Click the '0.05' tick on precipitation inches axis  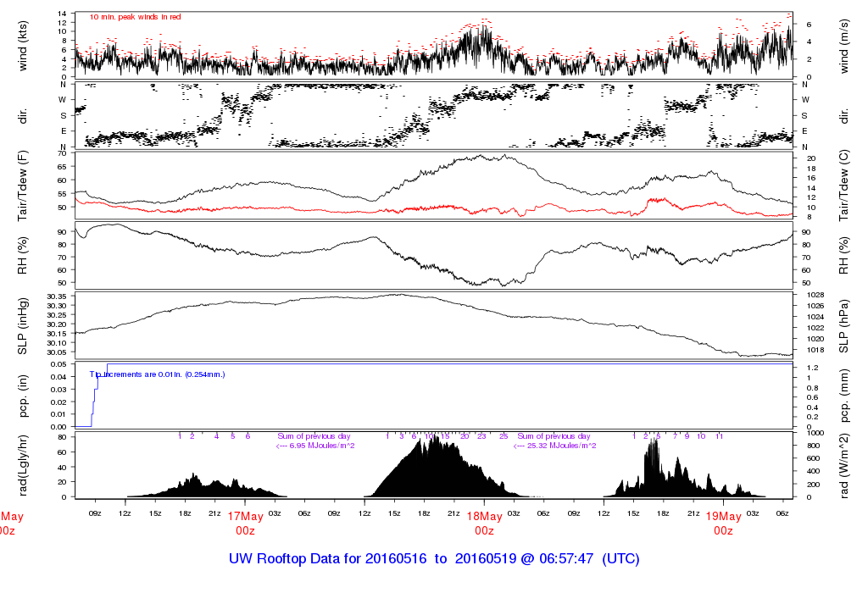click(x=59, y=364)
